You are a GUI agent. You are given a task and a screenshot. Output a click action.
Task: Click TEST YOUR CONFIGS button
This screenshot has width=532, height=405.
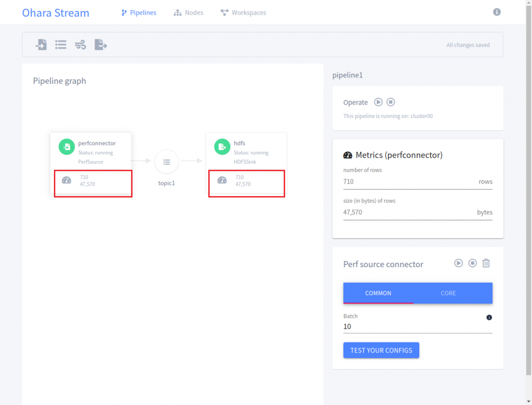(381, 350)
